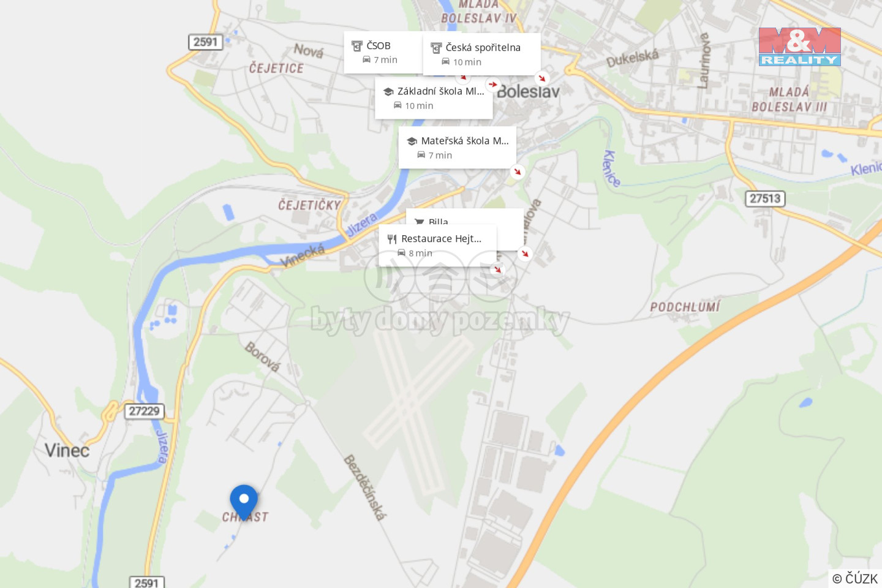Click the road number 27513 label
This screenshot has height=588, width=882.
765,198
